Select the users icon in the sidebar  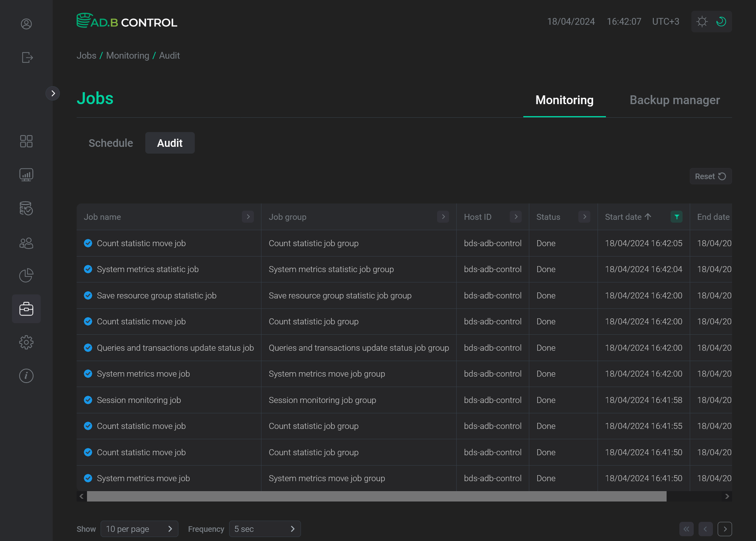(x=26, y=243)
